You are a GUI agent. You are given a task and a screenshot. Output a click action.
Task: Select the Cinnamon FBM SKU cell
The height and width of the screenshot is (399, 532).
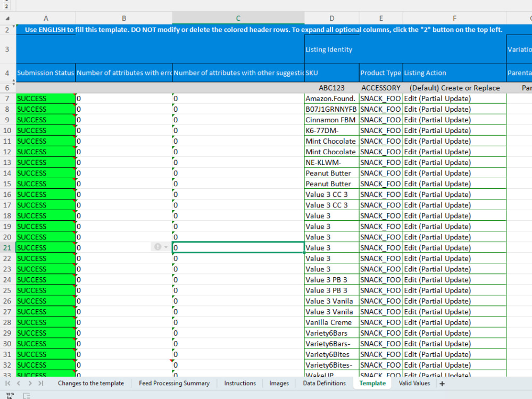click(x=332, y=120)
